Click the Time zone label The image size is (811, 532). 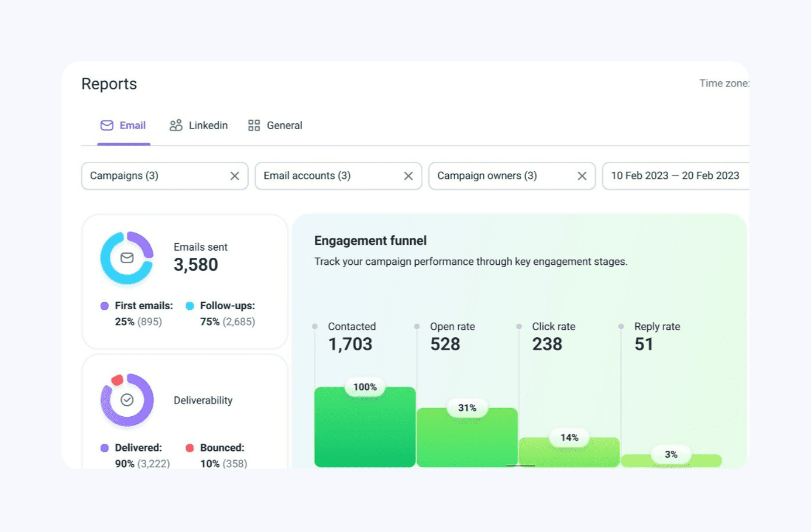pos(723,84)
